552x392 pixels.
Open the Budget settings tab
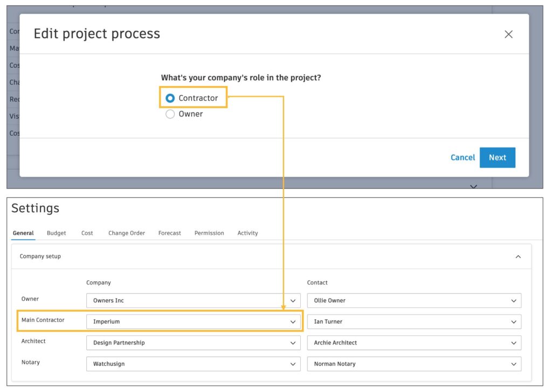pyautogui.click(x=57, y=233)
